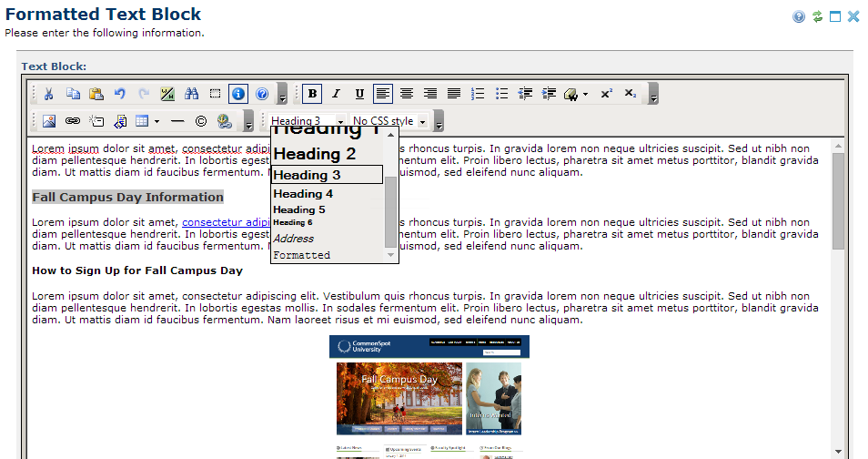Choose Heading 3 from format list
868x459 pixels.
point(328,175)
